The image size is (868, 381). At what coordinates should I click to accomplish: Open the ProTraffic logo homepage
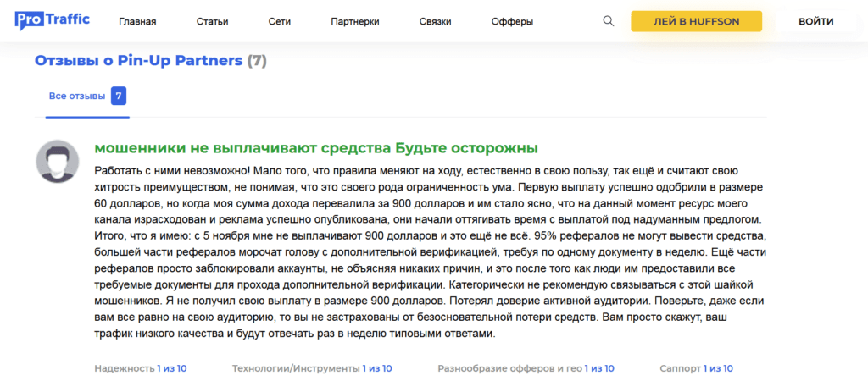52,21
